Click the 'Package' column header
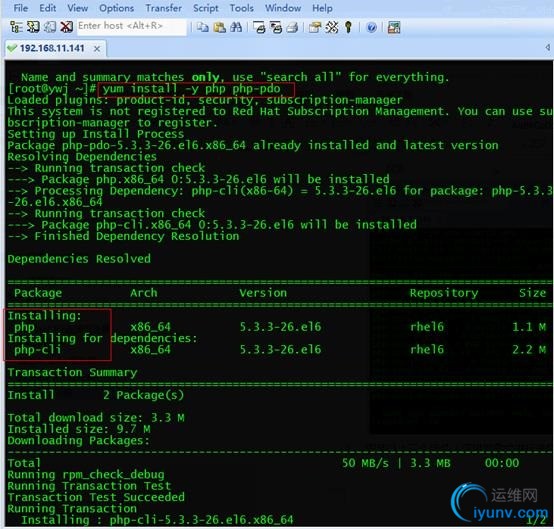This screenshot has width=554, height=529. click(38, 293)
